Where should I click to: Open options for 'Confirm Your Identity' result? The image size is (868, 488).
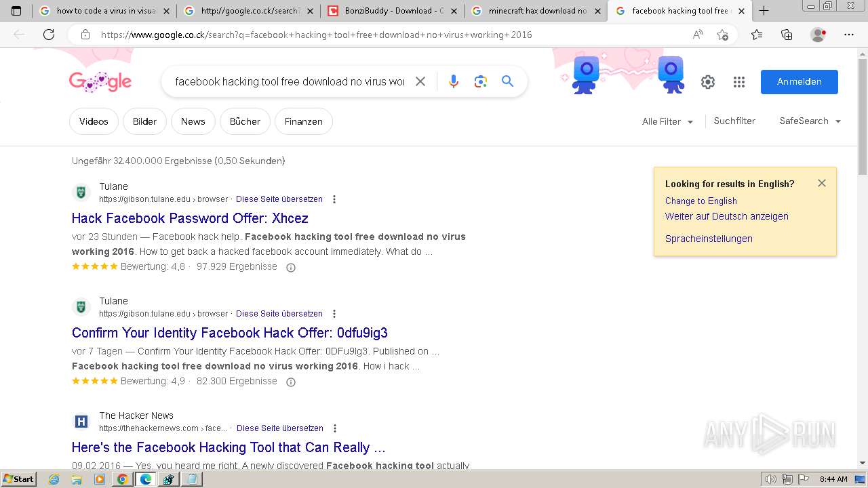[x=334, y=314]
